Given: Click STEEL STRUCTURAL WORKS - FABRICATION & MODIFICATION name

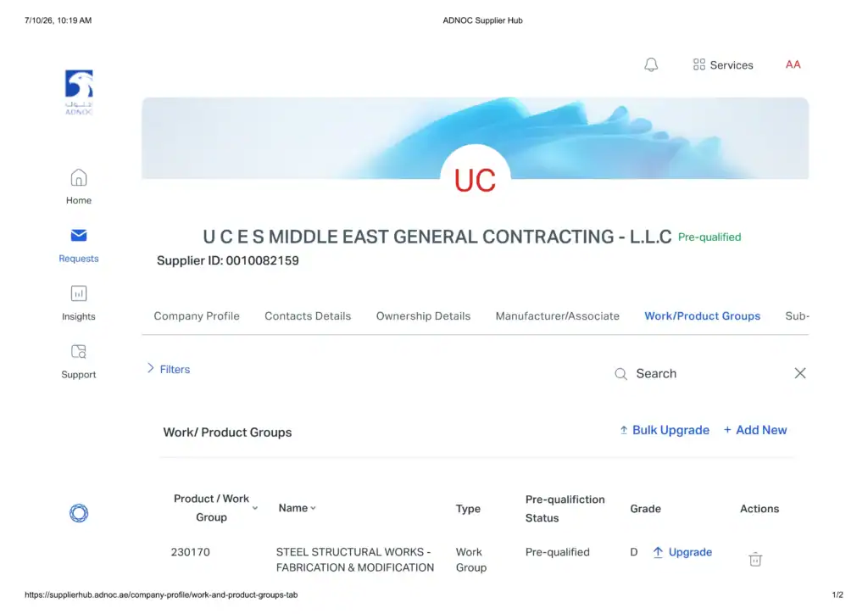Looking at the screenshot, I should 355,560.
